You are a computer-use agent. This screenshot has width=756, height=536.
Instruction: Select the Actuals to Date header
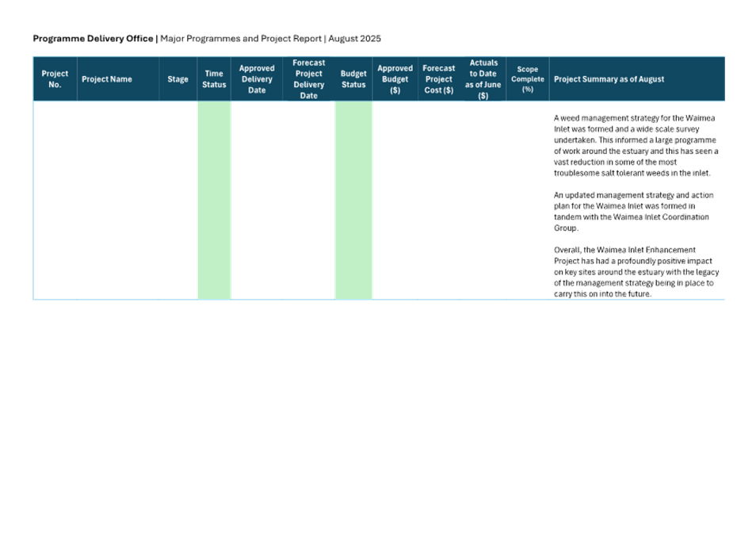tap(483, 79)
